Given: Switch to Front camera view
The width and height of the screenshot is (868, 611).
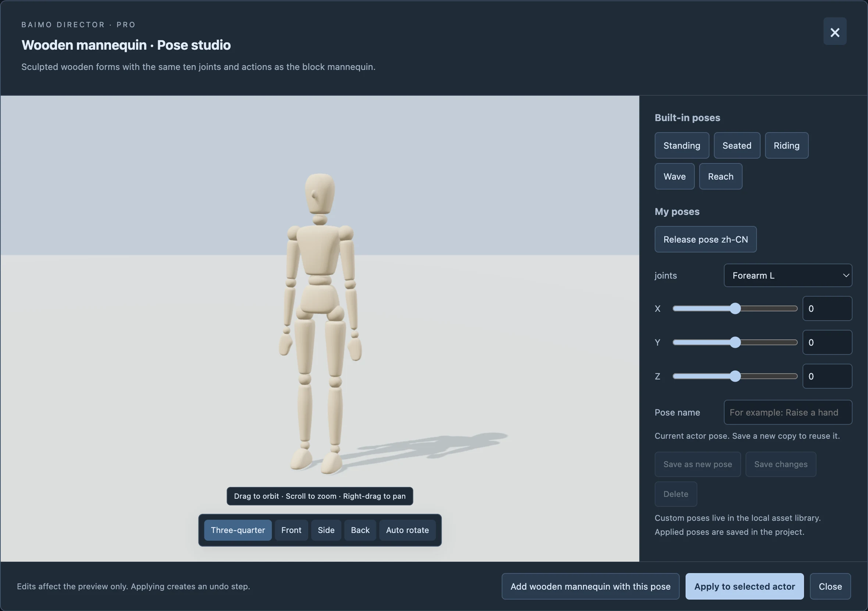Looking at the screenshot, I should (291, 530).
